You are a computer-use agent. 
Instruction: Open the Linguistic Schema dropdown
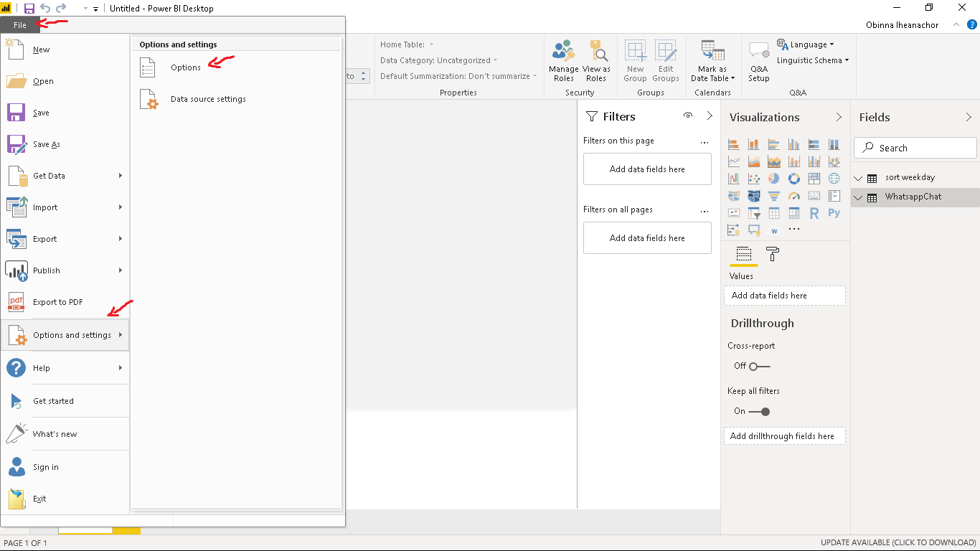[813, 60]
